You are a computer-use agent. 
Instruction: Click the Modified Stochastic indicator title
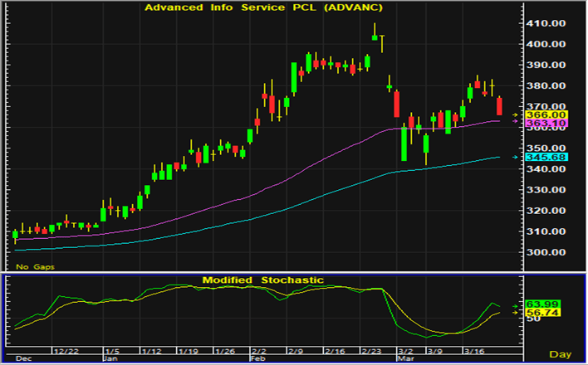[262, 280]
